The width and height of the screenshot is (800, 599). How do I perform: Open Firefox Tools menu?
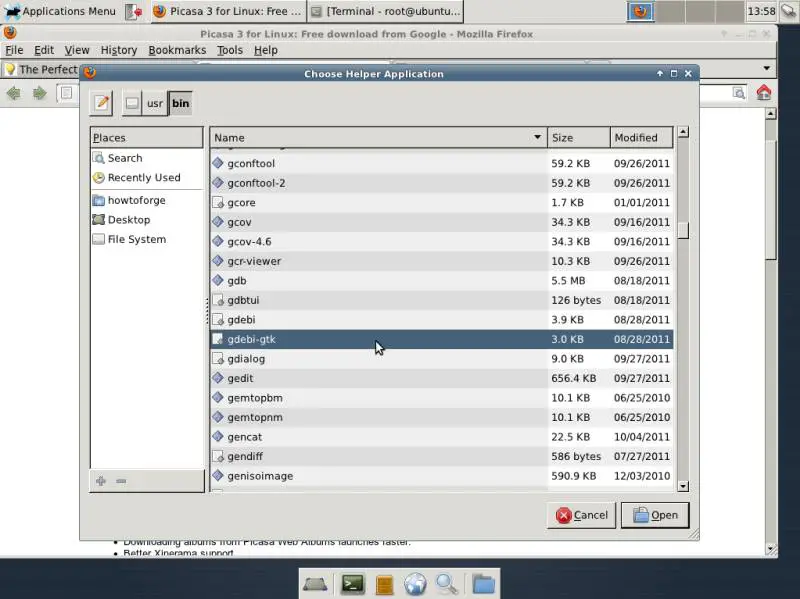point(230,50)
